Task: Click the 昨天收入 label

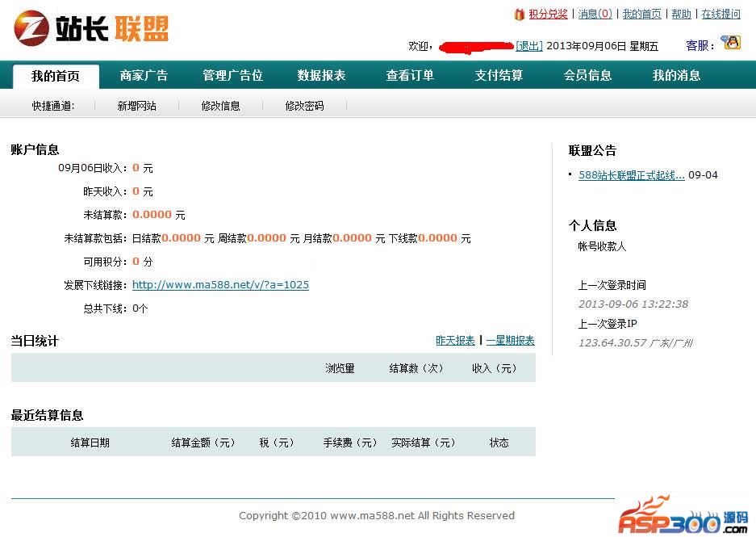Action: coord(105,191)
